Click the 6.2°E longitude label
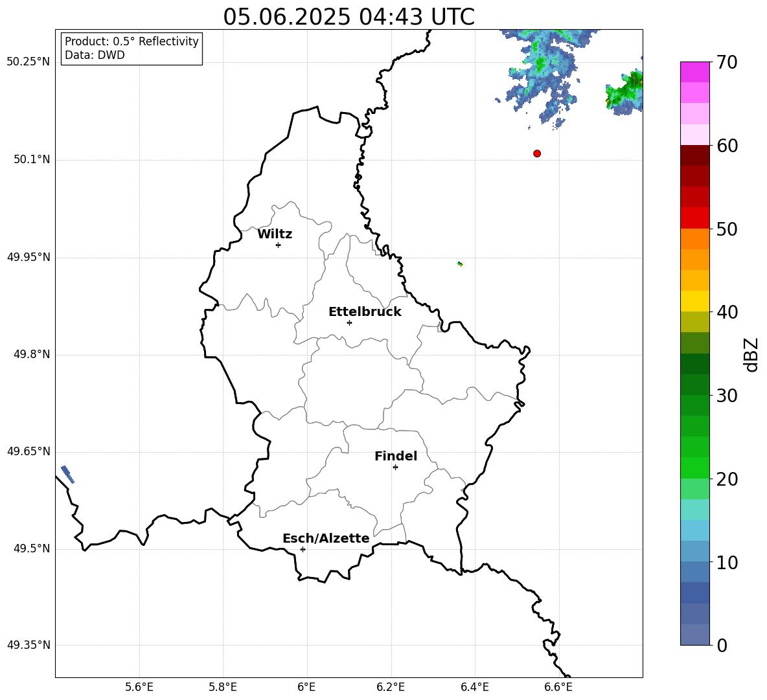The width and height of the screenshot is (767, 700). click(x=391, y=687)
